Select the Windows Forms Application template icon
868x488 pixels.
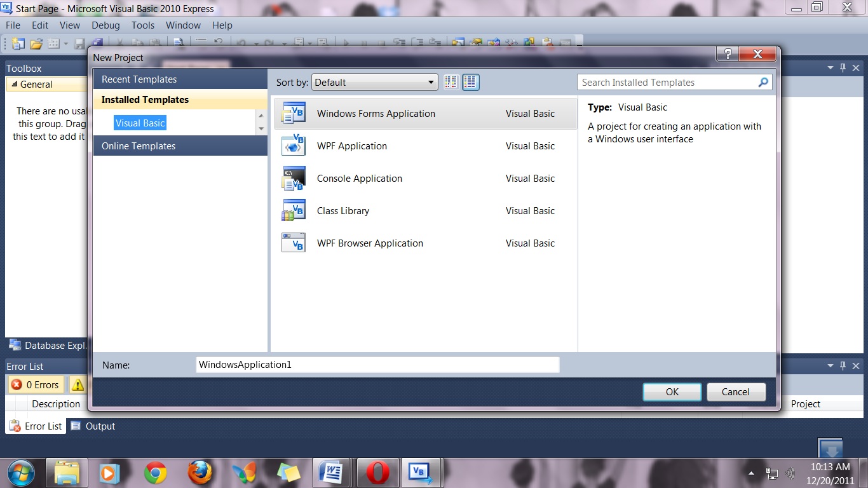point(294,113)
